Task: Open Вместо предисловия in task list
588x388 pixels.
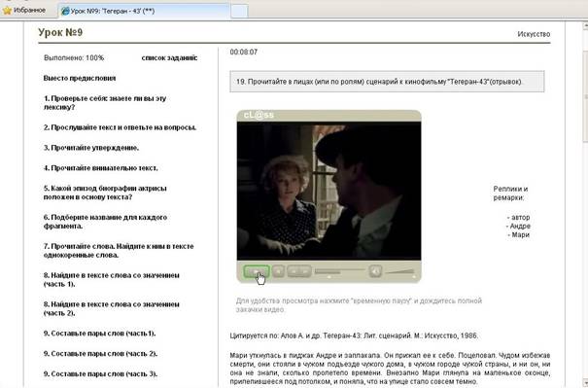Action: [x=80, y=79]
